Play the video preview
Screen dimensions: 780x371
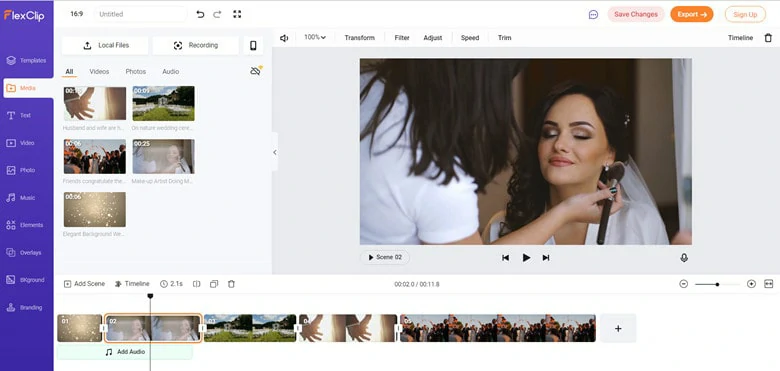[x=526, y=258]
